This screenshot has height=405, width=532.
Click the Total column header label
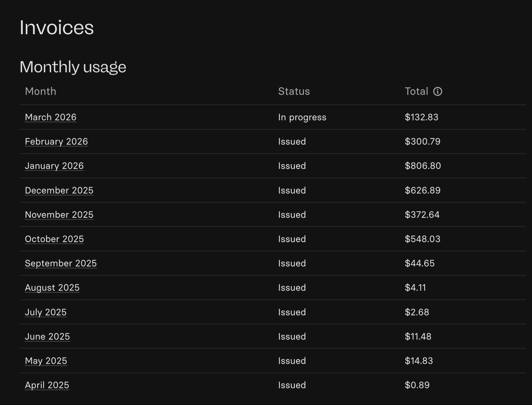click(x=416, y=91)
